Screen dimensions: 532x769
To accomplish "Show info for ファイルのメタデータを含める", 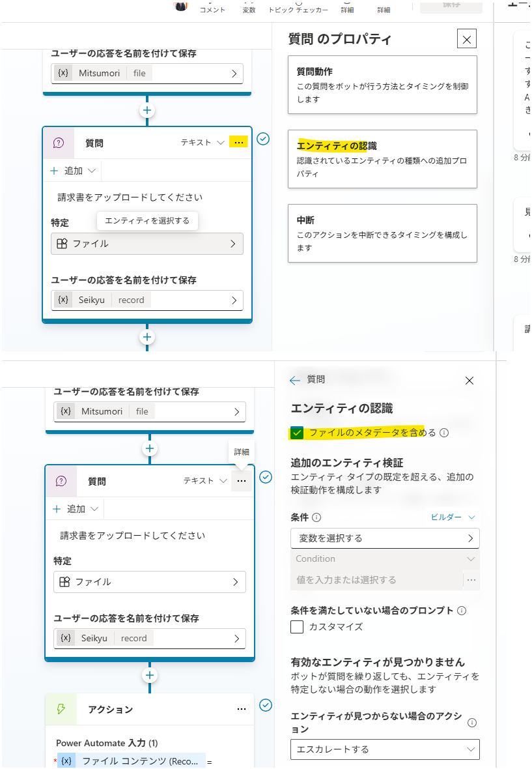I will [444, 433].
